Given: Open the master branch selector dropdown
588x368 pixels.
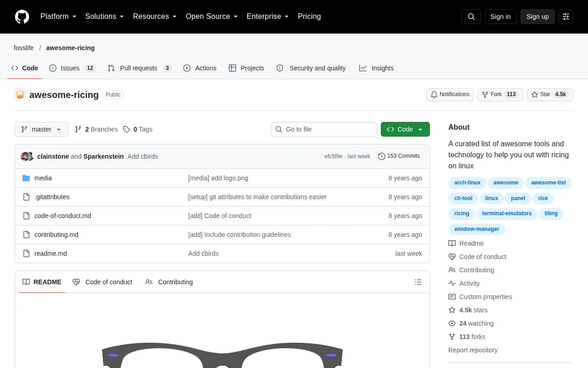Looking at the screenshot, I should tap(41, 129).
